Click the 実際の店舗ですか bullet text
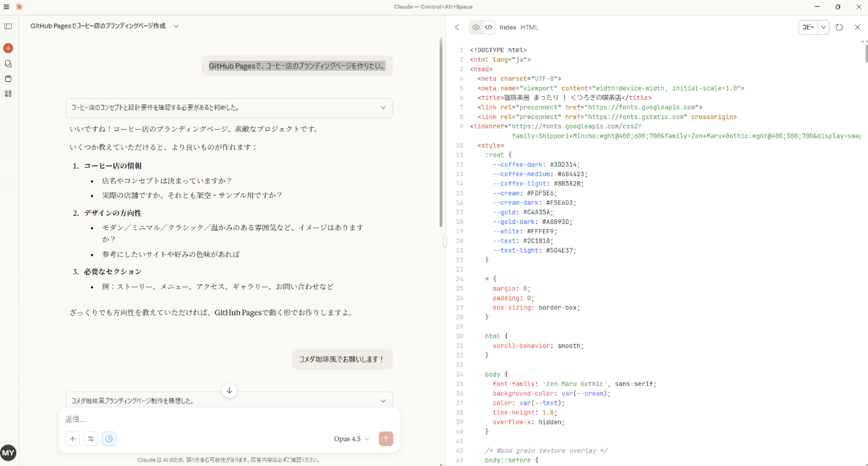 click(192, 195)
